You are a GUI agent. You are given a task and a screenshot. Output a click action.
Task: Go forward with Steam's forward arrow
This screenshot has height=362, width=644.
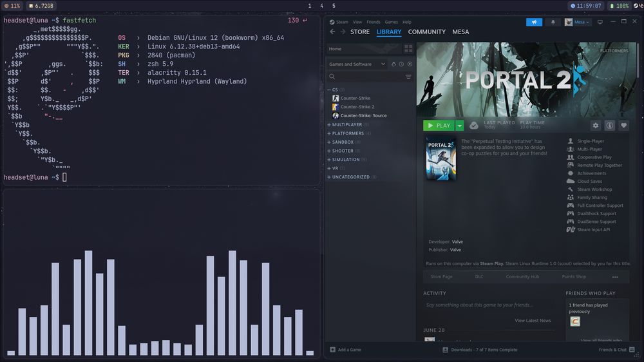[x=343, y=32]
